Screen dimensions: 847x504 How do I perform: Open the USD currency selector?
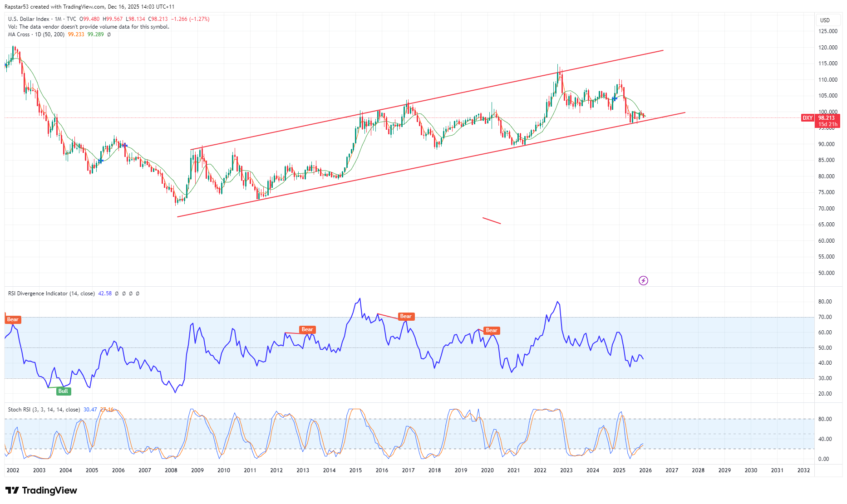click(825, 20)
